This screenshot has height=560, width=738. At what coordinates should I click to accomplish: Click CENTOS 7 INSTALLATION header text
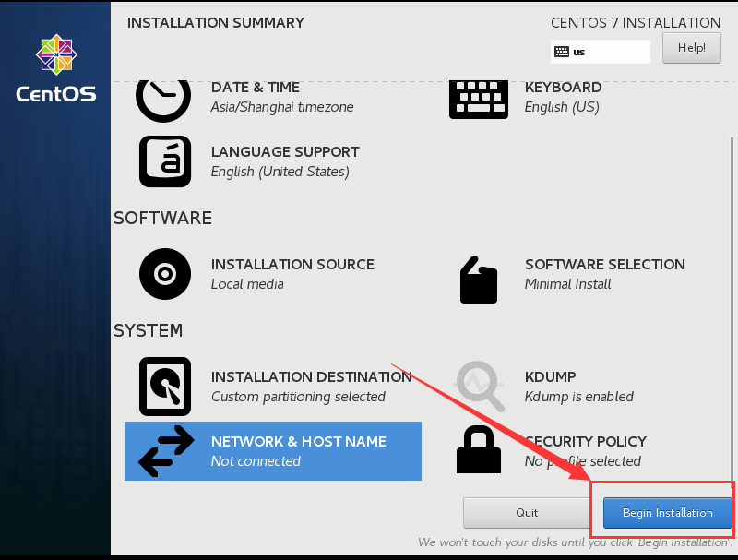point(636,23)
